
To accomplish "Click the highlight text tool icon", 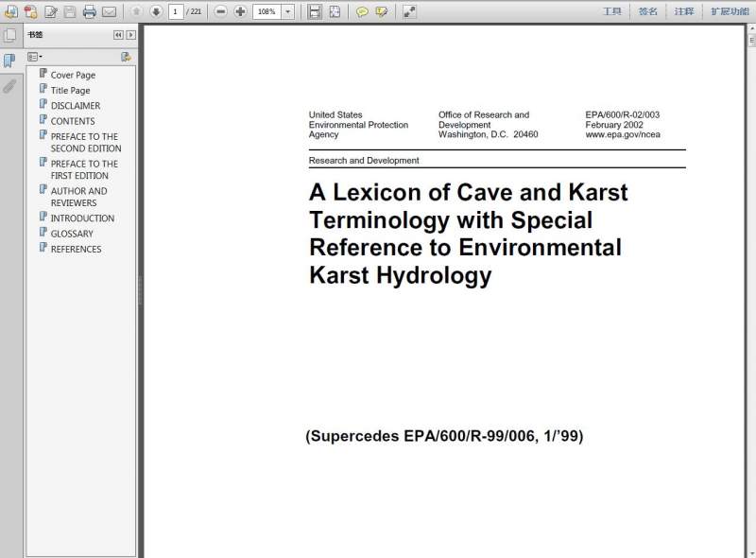I will pos(382,11).
